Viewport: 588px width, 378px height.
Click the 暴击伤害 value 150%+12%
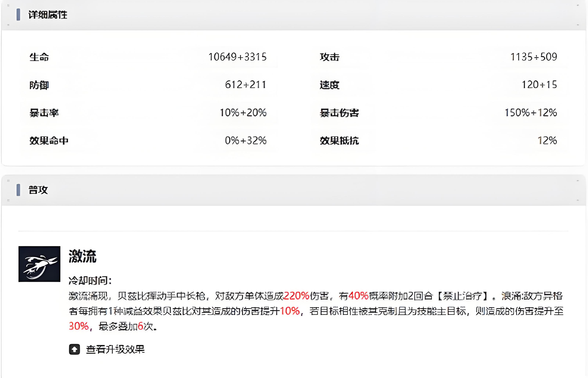click(531, 113)
